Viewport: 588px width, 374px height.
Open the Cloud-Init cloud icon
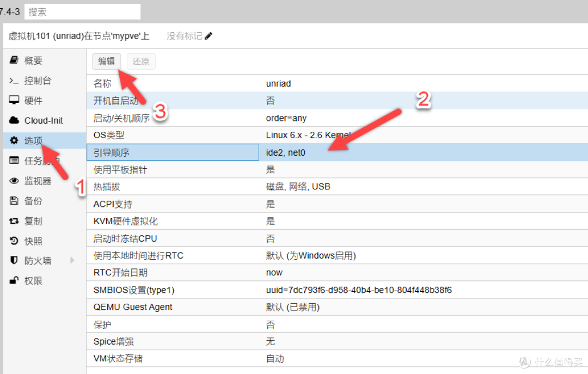[13, 120]
